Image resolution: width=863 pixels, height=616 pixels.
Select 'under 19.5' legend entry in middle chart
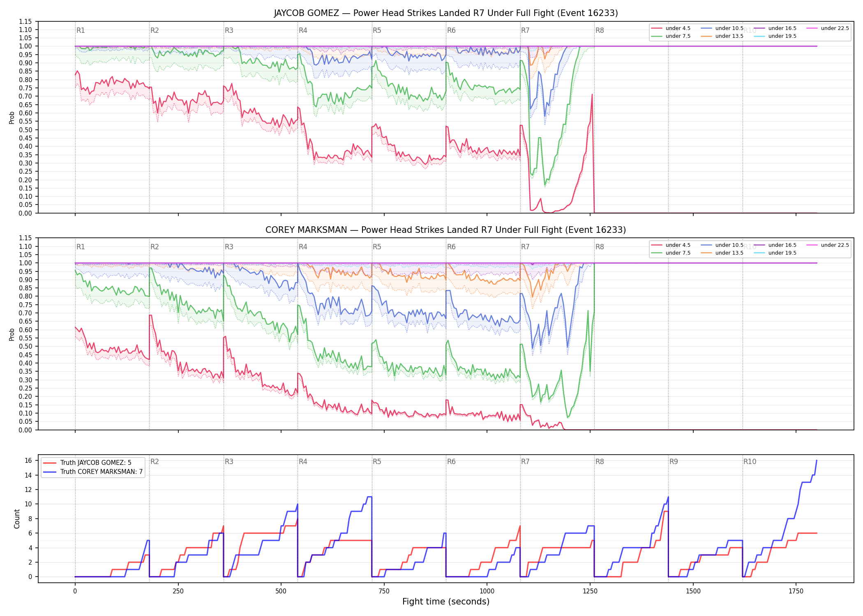coord(775,253)
